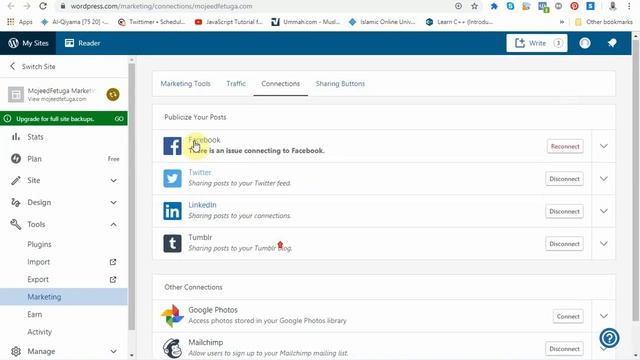Image resolution: width=640 pixels, height=360 pixels.
Task: Expand the Twitter connection details
Action: (604, 179)
